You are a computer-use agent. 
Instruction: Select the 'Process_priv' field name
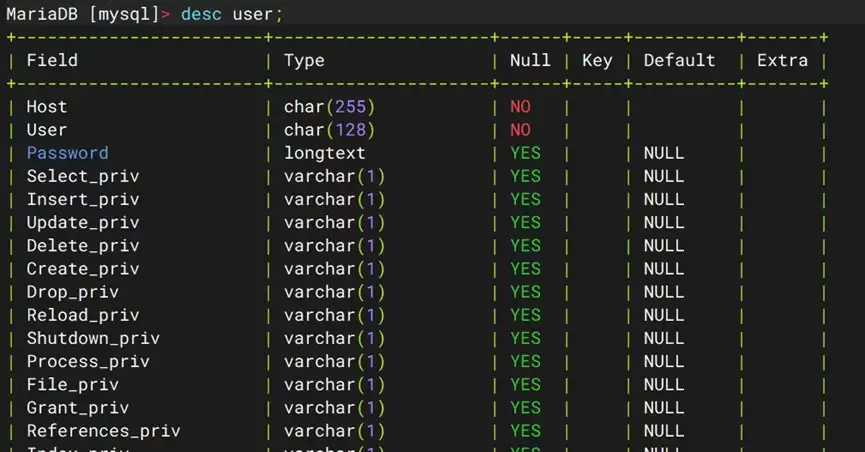[x=88, y=361]
